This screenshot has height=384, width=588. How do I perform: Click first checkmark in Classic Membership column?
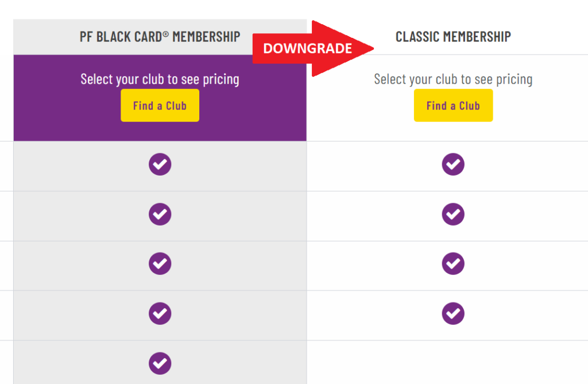(453, 165)
